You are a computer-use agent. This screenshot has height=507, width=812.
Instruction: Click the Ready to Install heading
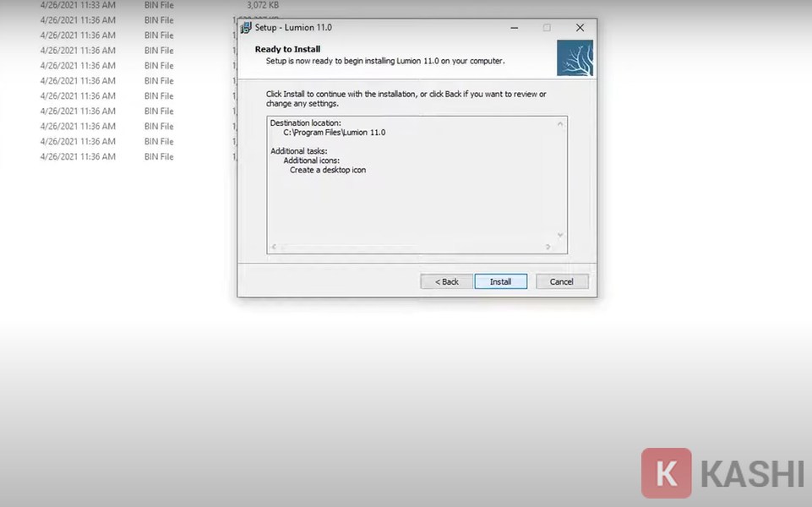[287, 49]
